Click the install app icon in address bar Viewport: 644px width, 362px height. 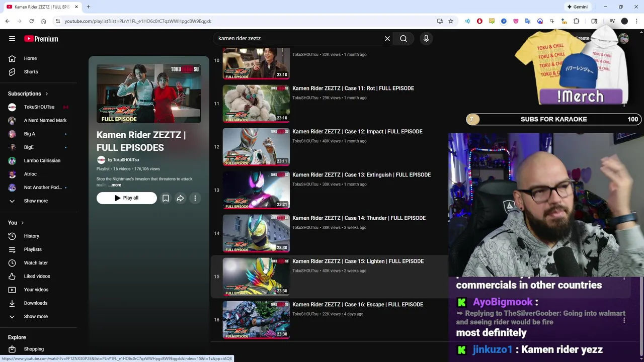point(440,21)
